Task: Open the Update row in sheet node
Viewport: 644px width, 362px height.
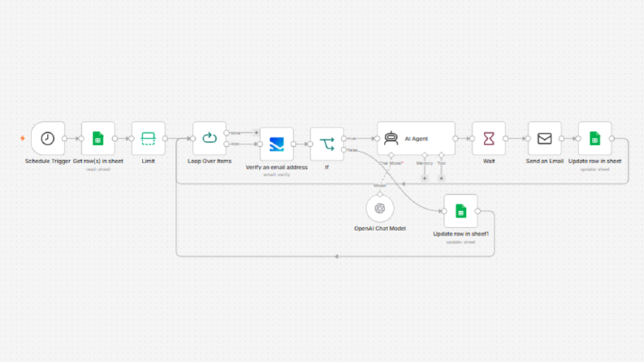Action: (595, 138)
